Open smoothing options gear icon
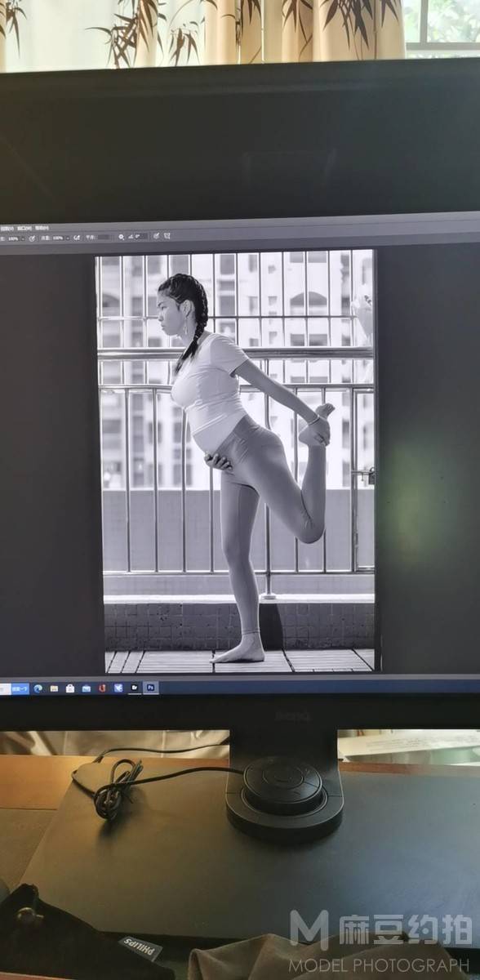480x980 pixels. tap(121, 237)
